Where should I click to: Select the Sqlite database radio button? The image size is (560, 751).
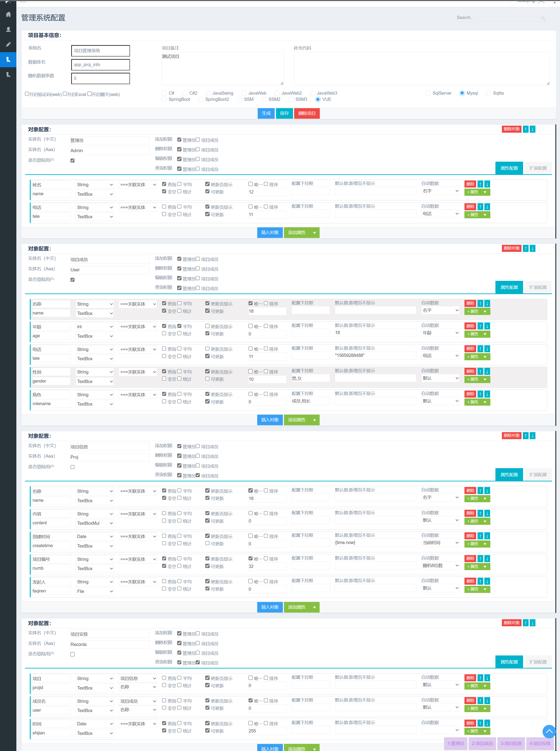coord(489,93)
